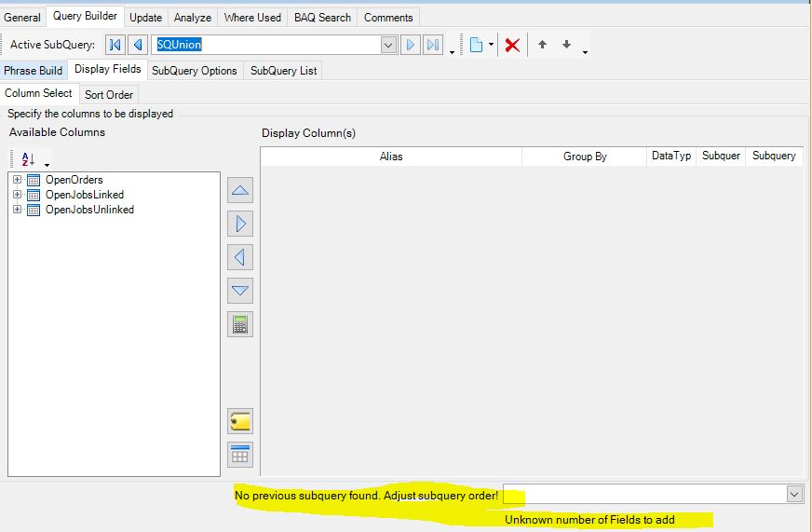Click OpenJobsLinked table icon

[x=34, y=195]
